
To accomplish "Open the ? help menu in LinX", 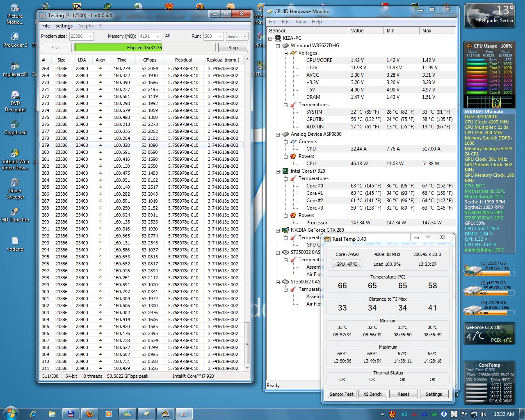I will (100, 26).
